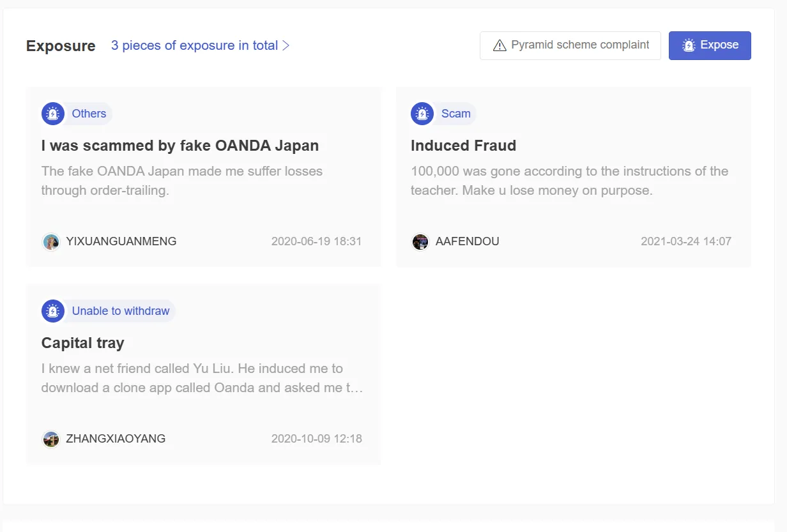Open the 'Induced Fraud' exposure post

click(463, 146)
